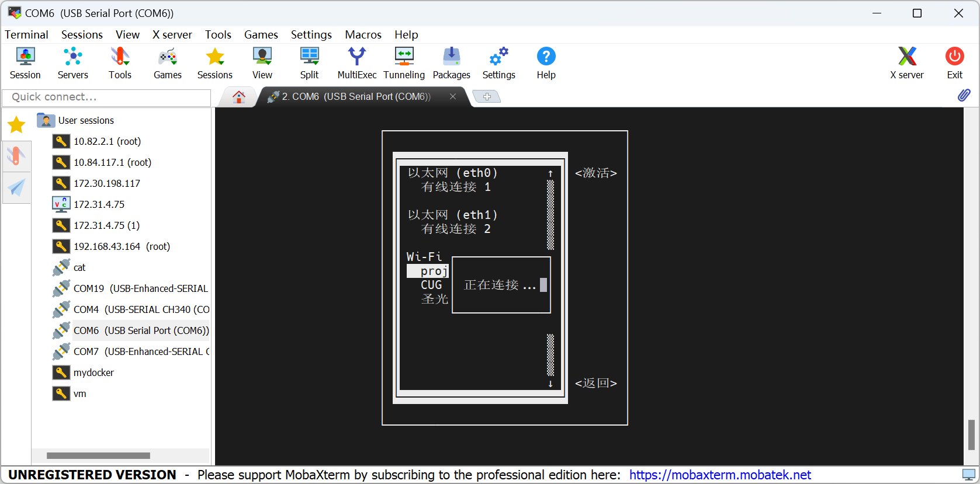Screen dimensions: 980x484
Task: Select the sidebar paper plane icon
Action: tap(16, 187)
